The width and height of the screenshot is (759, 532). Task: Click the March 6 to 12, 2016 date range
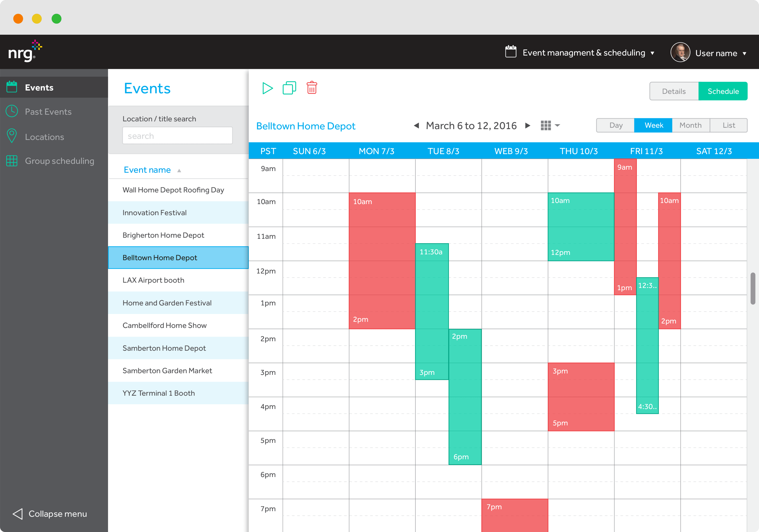(x=471, y=126)
